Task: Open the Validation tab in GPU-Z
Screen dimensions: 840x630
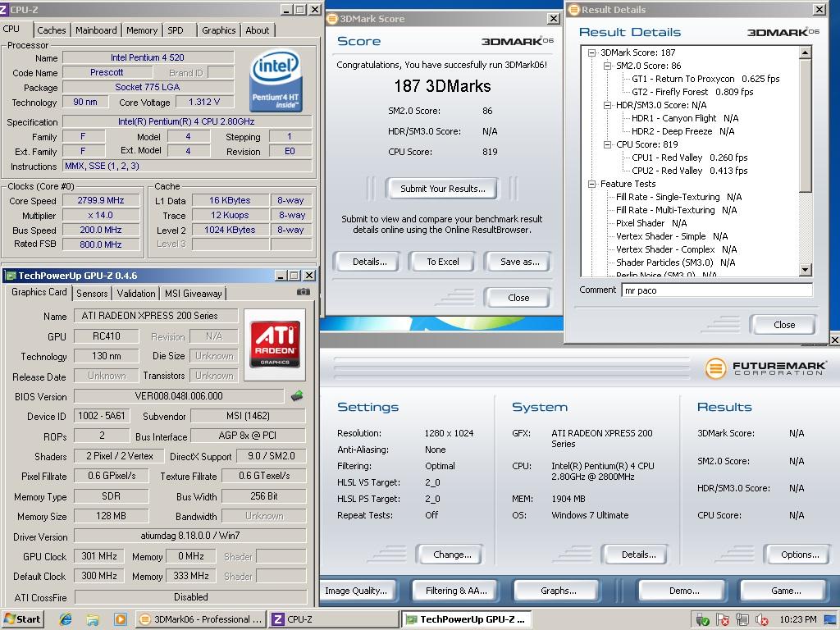Action: tap(136, 294)
